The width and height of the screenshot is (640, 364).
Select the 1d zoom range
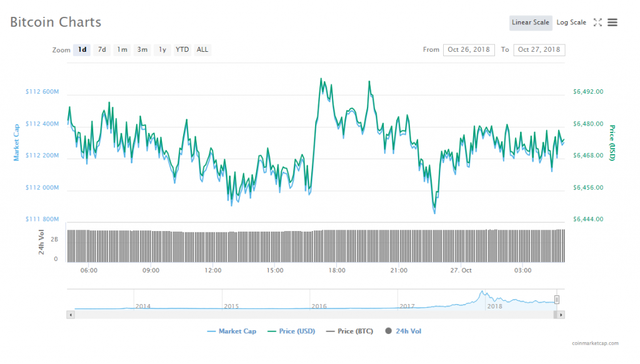pyautogui.click(x=82, y=50)
